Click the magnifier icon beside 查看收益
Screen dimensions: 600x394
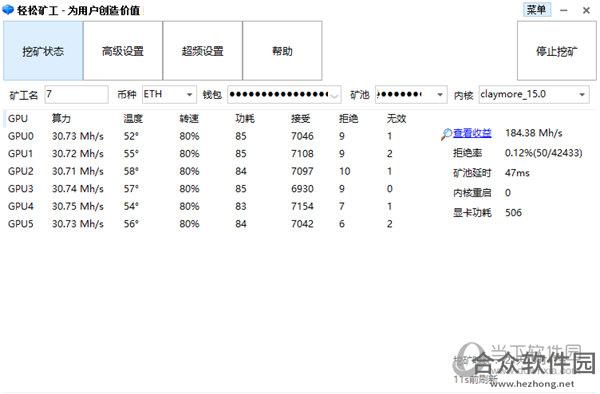tap(446, 134)
